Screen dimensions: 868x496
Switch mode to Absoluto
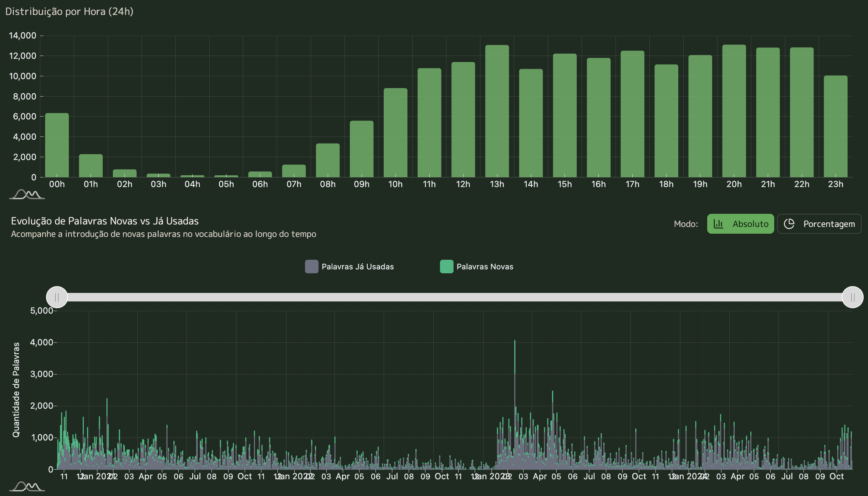740,224
